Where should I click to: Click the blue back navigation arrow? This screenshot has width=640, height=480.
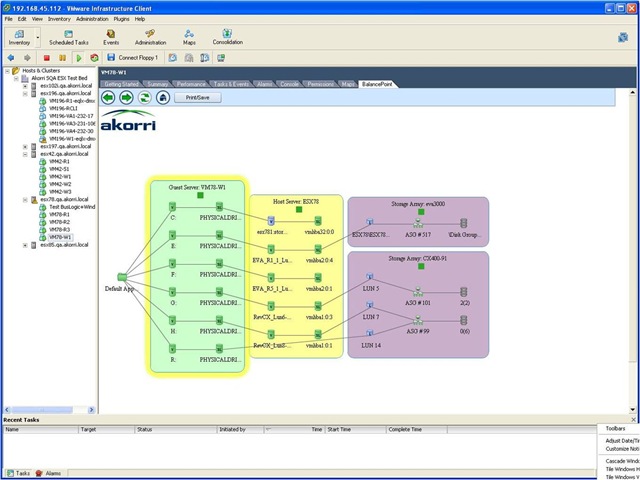coord(11,58)
